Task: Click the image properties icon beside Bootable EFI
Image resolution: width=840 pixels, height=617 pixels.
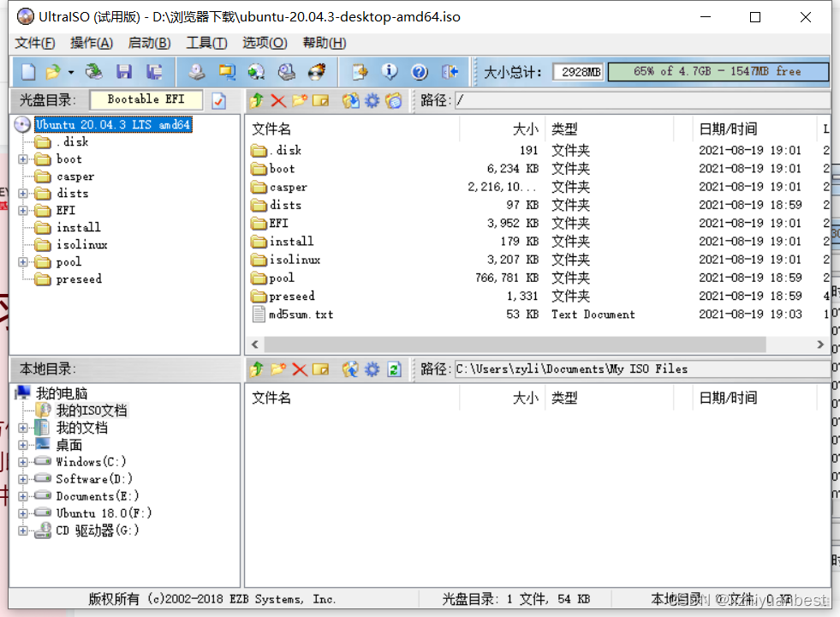Action: tap(219, 101)
